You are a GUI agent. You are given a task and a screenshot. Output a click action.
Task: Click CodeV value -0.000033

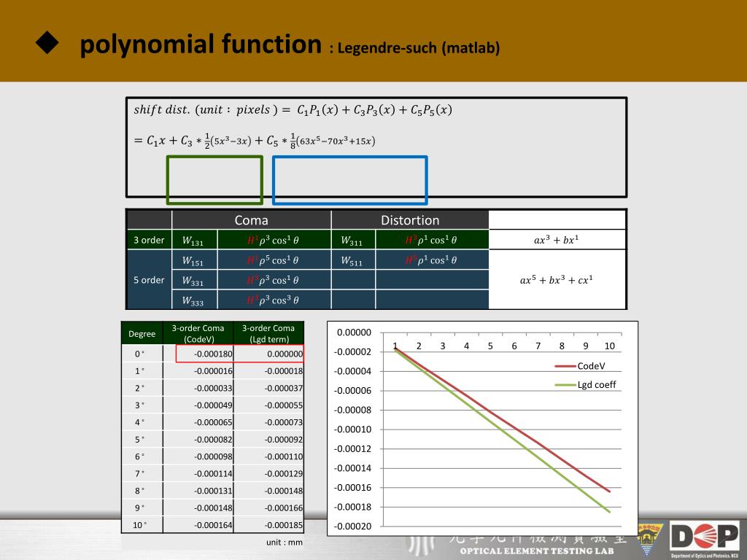(x=213, y=388)
